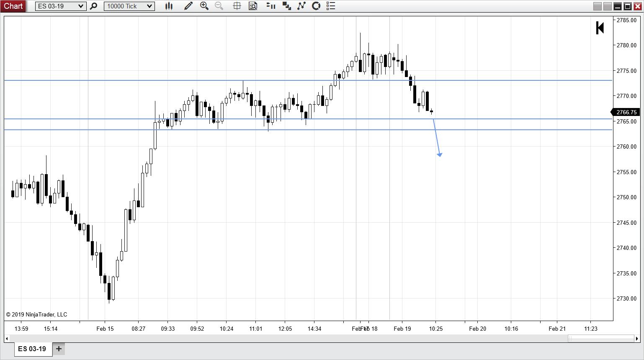Click the greyed Zoom Out magnifier
Viewport: 644px width, 360px height.
click(219, 6)
